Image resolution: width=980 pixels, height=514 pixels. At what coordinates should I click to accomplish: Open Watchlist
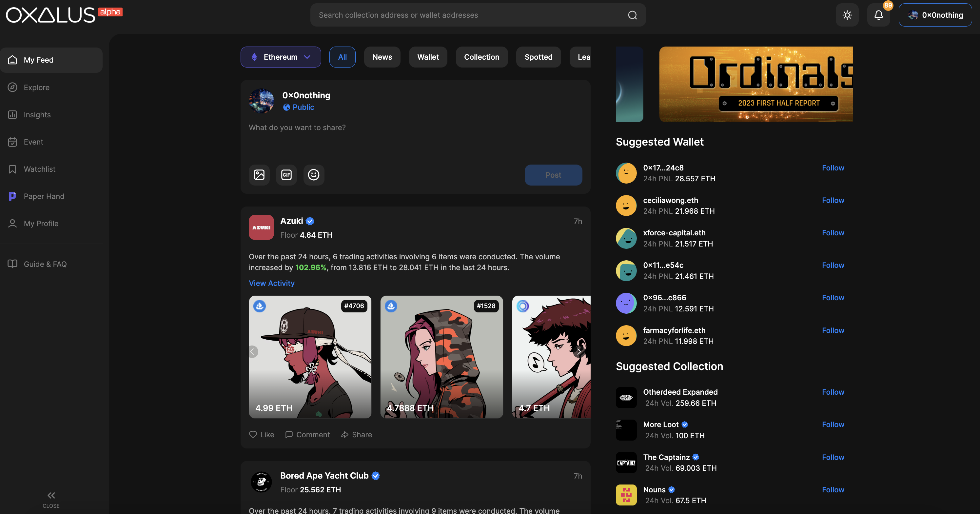coord(51,169)
